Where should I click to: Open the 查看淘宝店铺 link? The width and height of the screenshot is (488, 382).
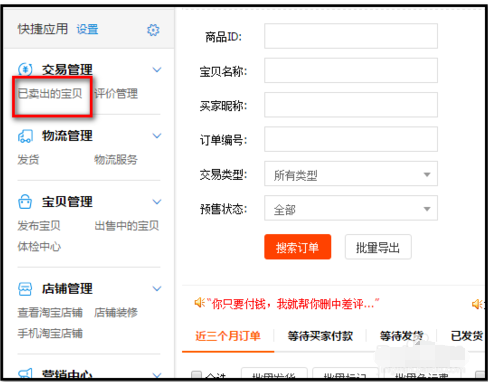(50, 312)
